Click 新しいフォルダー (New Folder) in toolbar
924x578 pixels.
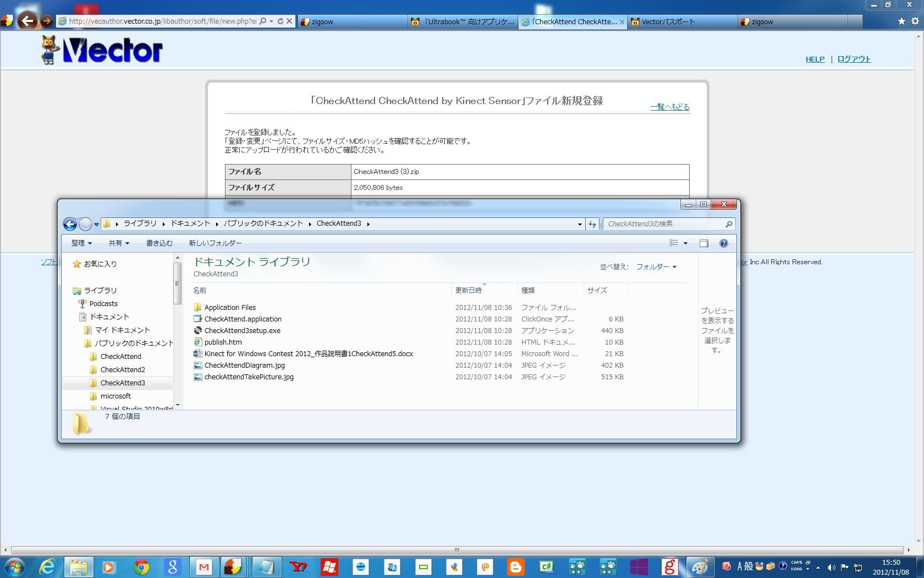click(x=215, y=243)
